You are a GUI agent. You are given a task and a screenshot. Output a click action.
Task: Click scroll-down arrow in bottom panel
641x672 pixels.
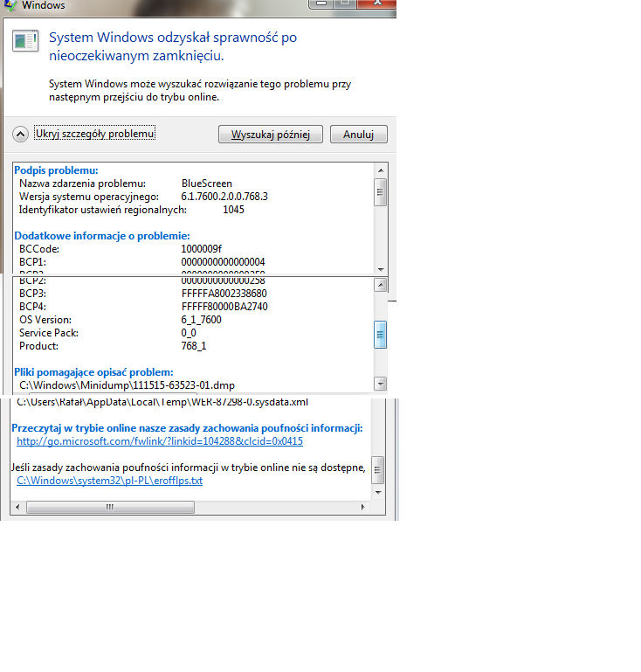pos(378,493)
